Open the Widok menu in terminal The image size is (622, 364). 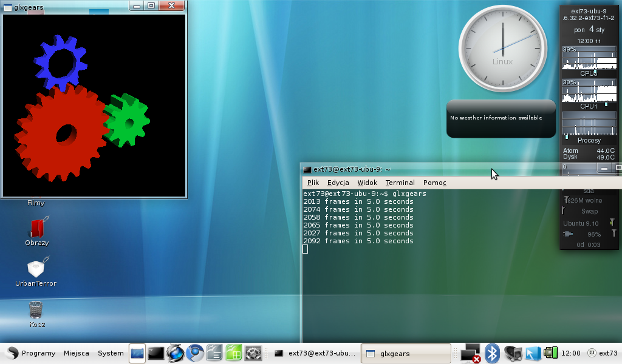point(367,183)
